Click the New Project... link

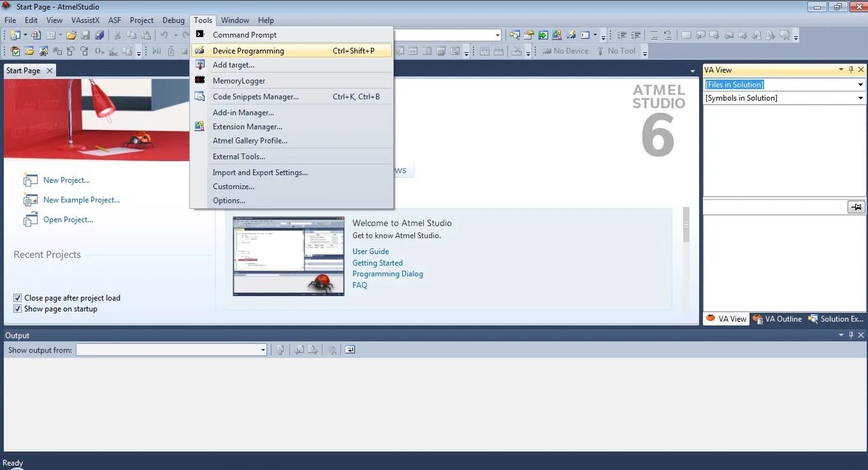(66, 180)
